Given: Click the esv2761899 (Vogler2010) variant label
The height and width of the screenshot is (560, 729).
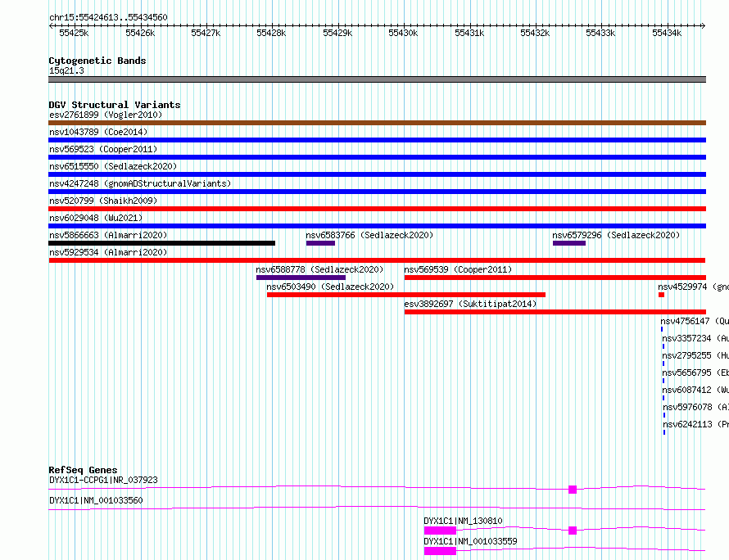Looking at the screenshot, I should coord(106,115).
